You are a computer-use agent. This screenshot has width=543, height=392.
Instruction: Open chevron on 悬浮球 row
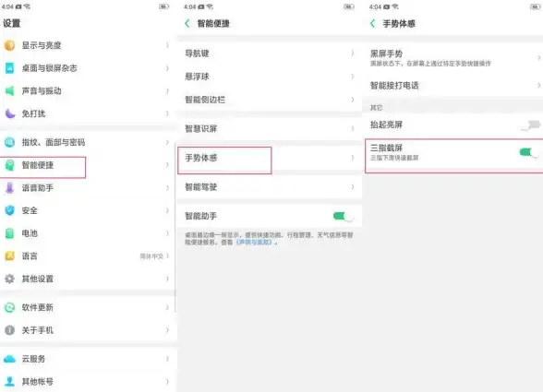pyautogui.click(x=353, y=77)
